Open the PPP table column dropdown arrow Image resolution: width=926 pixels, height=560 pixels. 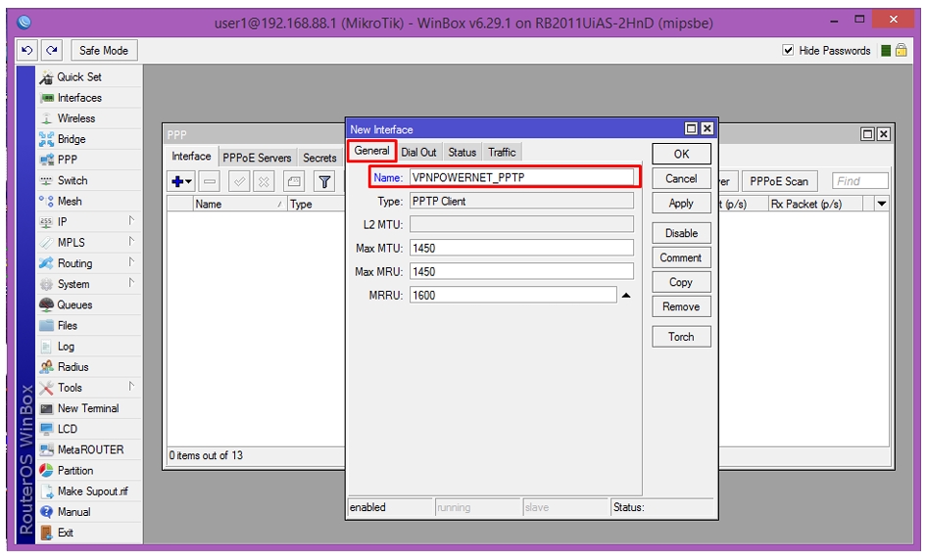(882, 204)
